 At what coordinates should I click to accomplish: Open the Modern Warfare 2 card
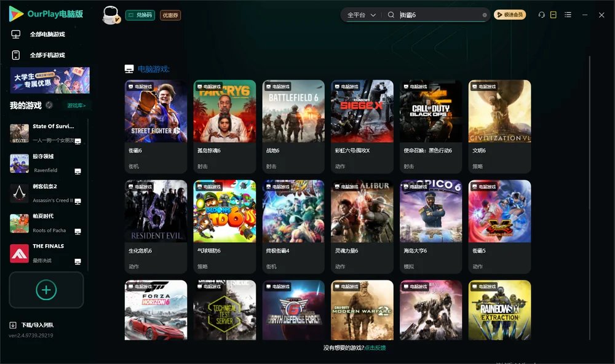pos(362,310)
